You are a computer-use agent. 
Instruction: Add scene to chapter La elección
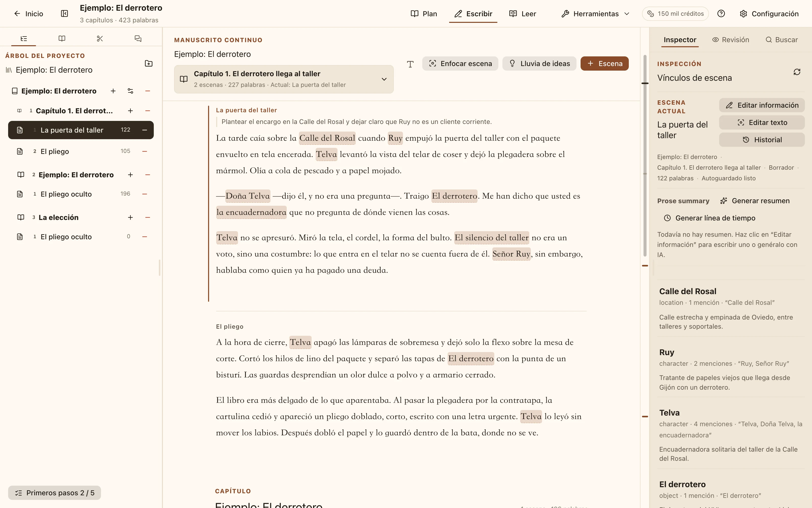click(x=130, y=217)
